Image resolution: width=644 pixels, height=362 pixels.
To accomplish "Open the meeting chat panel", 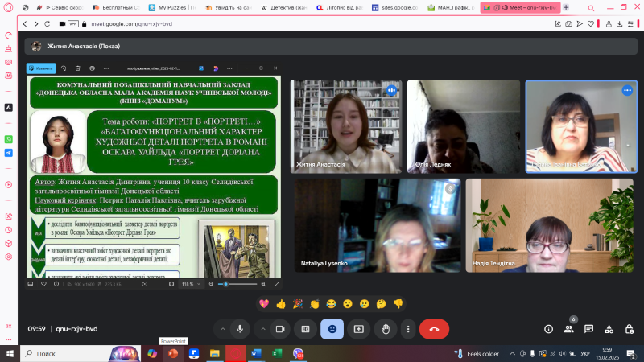I will click(x=588, y=328).
